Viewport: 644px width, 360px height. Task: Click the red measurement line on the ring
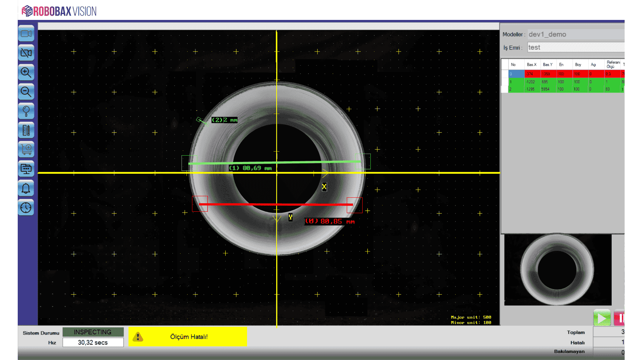(276, 204)
